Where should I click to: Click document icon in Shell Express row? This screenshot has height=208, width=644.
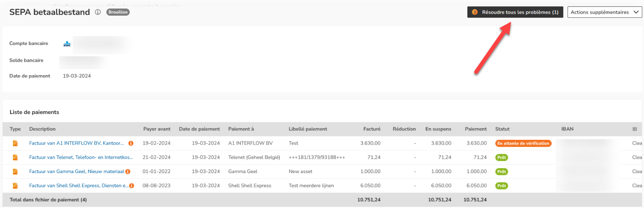pos(15,186)
